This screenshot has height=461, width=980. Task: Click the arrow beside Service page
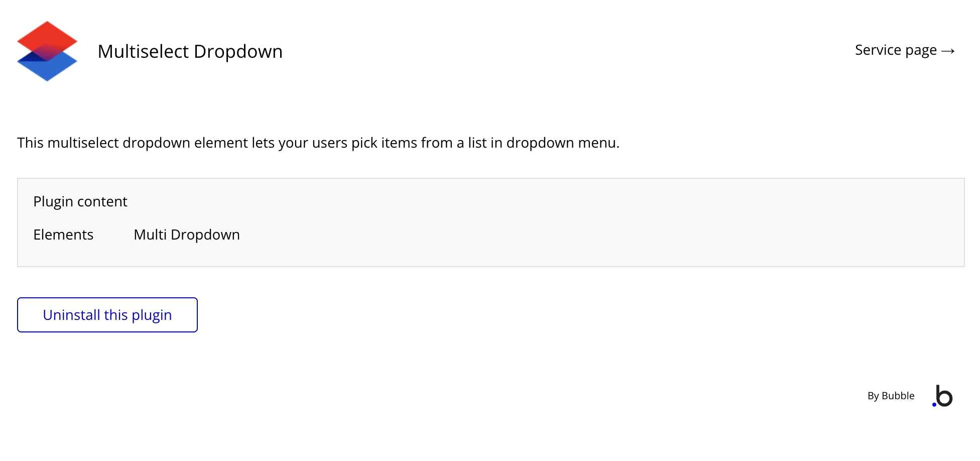(x=948, y=51)
